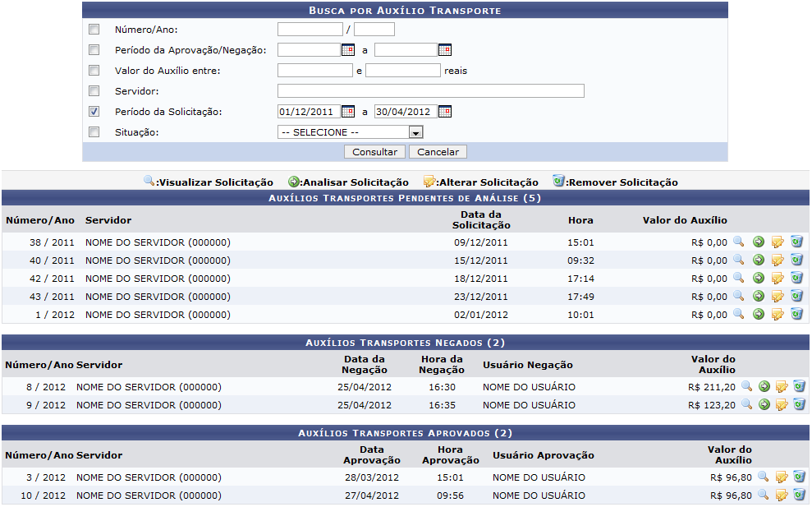
Task: Remove solicitation 40 / 2011 trash icon
Action: tap(797, 260)
